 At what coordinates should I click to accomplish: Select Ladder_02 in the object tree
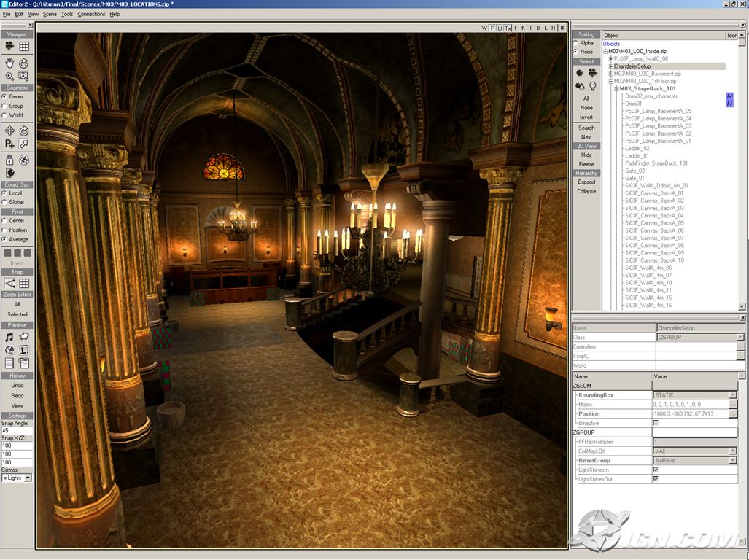click(636, 148)
